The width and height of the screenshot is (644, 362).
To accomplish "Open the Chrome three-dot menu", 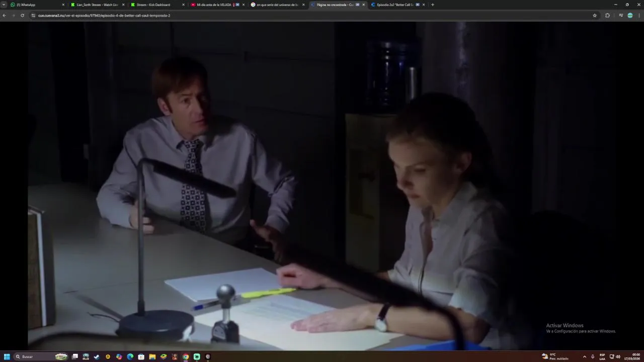I will pos(639,16).
